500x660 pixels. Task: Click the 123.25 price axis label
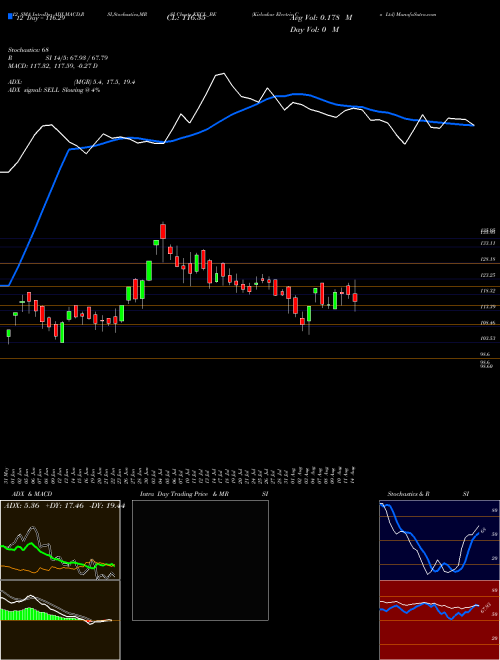tap(488, 275)
